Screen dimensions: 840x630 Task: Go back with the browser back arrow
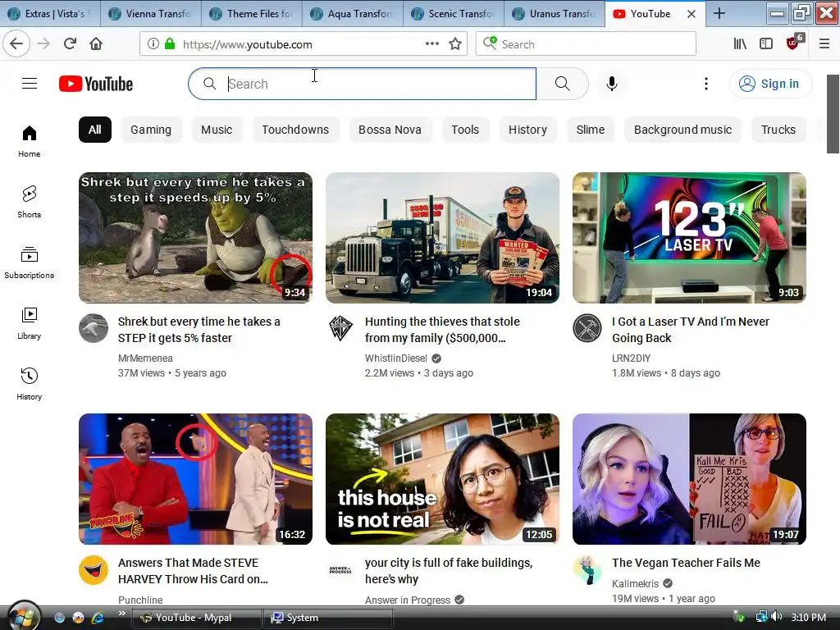pos(16,44)
